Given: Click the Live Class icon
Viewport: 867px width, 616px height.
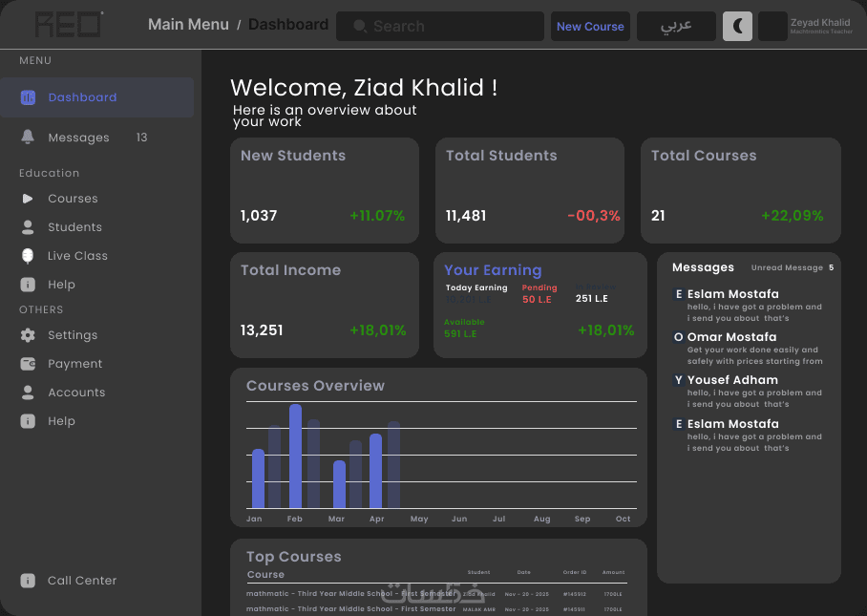Looking at the screenshot, I should click(28, 256).
